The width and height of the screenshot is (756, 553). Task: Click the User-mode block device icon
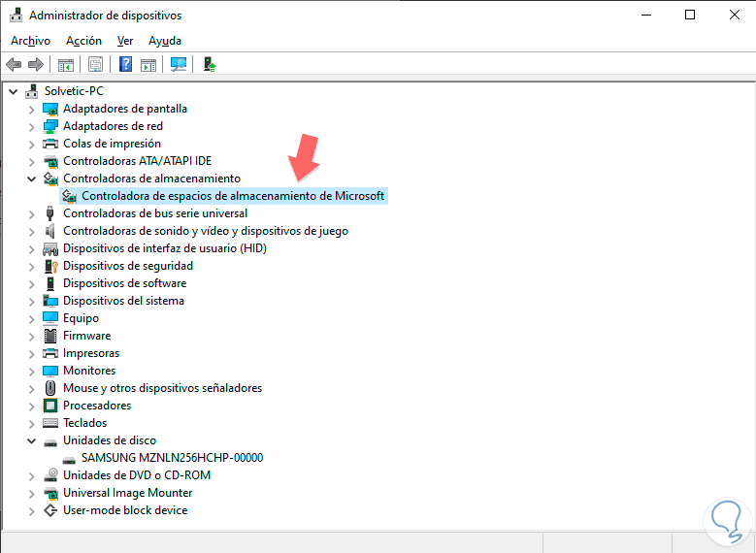[x=50, y=510]
